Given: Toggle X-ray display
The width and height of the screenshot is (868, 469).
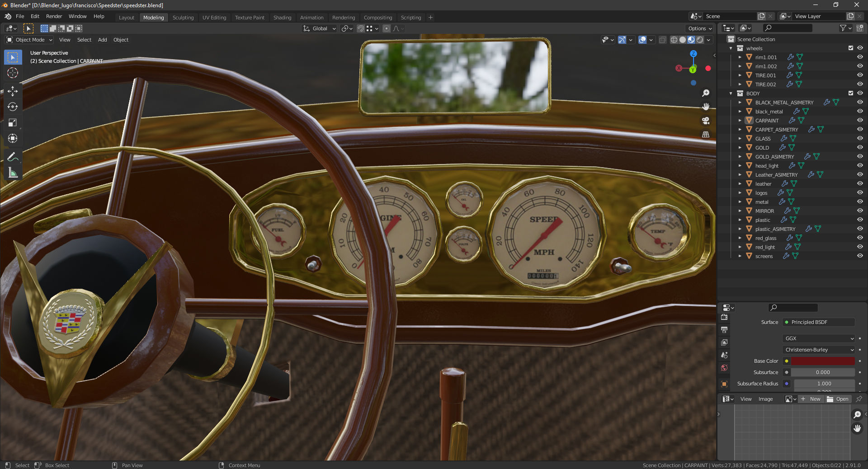Looking at the screenshot, I should (662, 40).
